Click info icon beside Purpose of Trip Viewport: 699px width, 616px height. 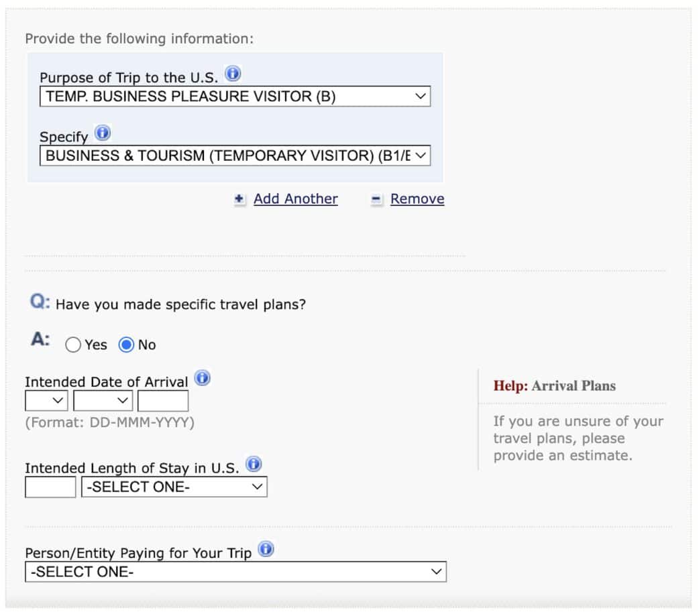(233, 73)
